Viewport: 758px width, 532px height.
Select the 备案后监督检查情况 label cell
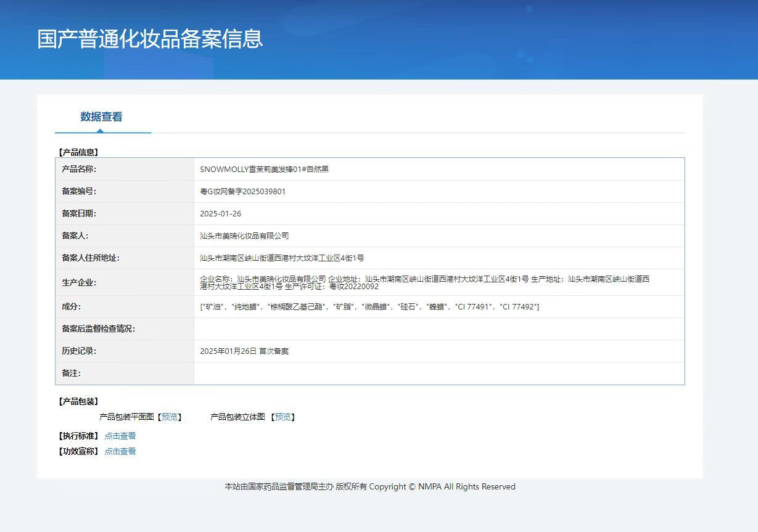(125, 329)
